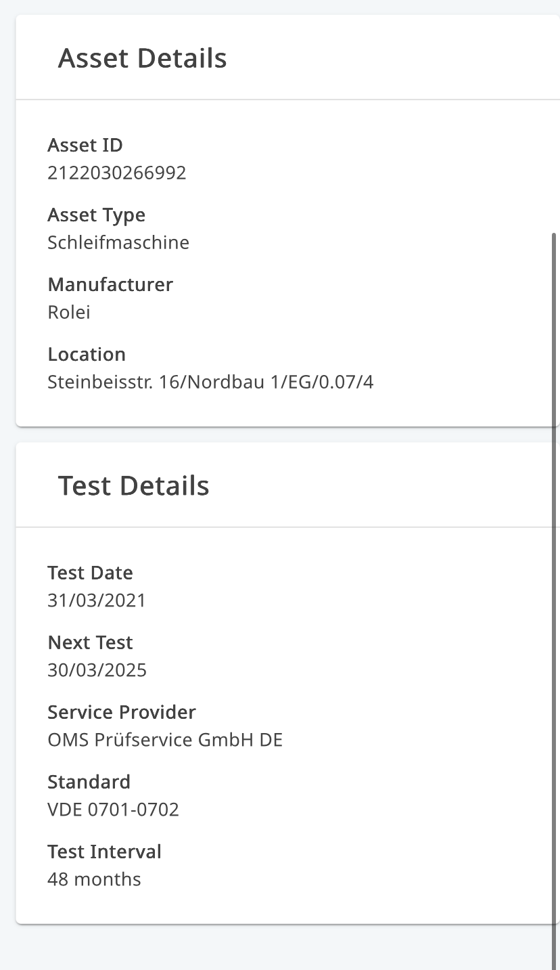Click the Steinbeisstr. 16 location value
The height and width of the screenshot is (970, 560).
210,382
